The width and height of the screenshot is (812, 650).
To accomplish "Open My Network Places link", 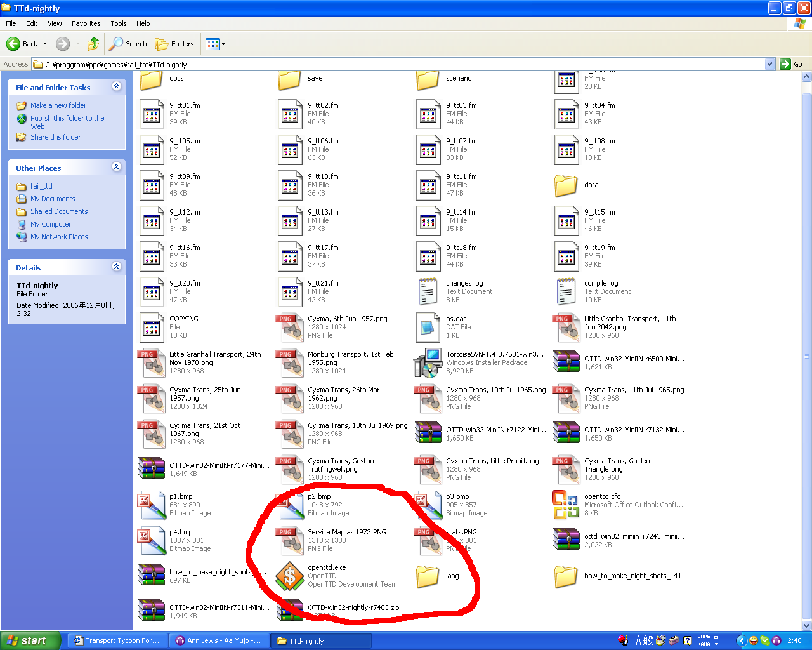I will pyautogui.click(x=59, y=237).
